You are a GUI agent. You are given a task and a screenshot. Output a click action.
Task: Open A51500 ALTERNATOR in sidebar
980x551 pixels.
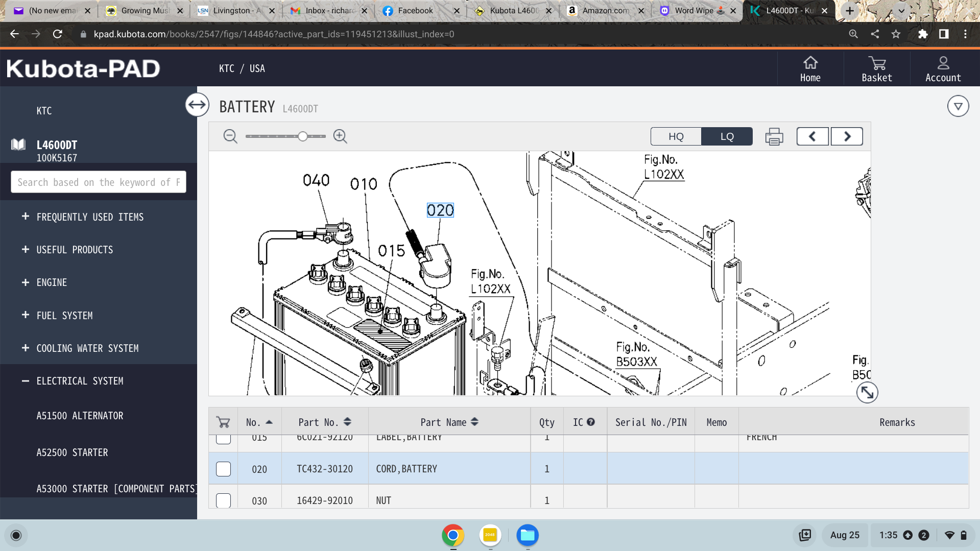[80, 416]
